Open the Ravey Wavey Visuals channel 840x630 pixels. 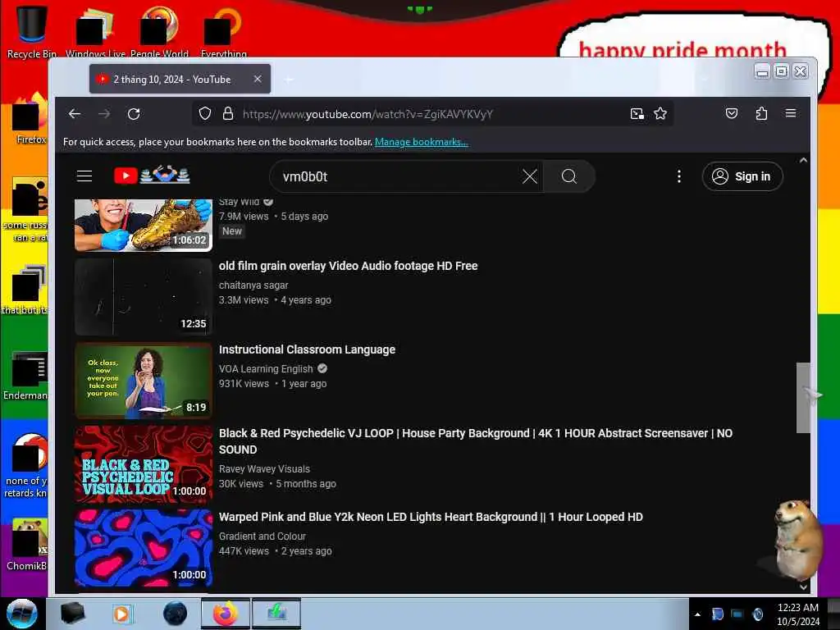click(x=264, y=468)
